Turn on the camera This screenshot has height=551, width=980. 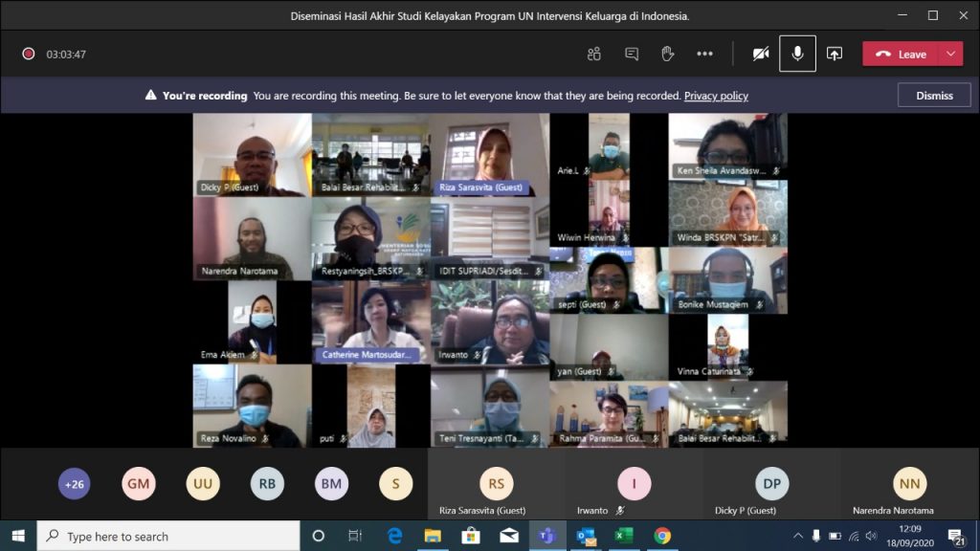761,54
